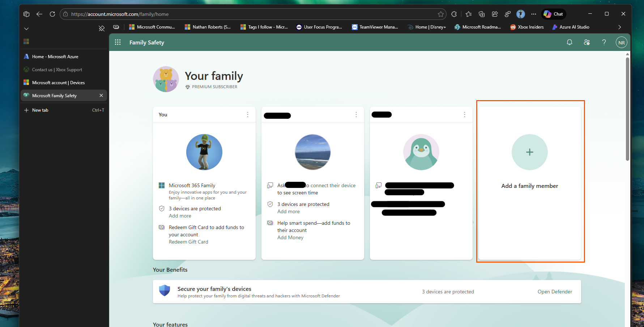Open Microsoft Roadmap bookmark
Screen dimensions: 644x327
pos(478,27)
